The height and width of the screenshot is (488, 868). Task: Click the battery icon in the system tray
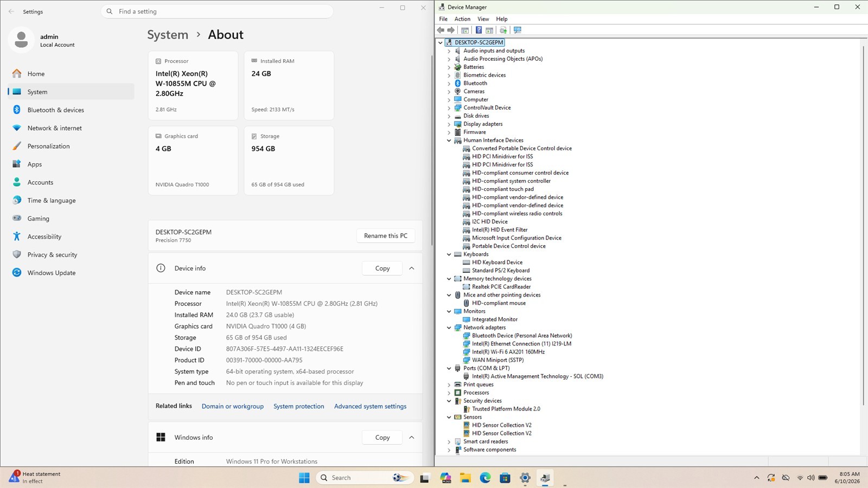click(823, 478)
